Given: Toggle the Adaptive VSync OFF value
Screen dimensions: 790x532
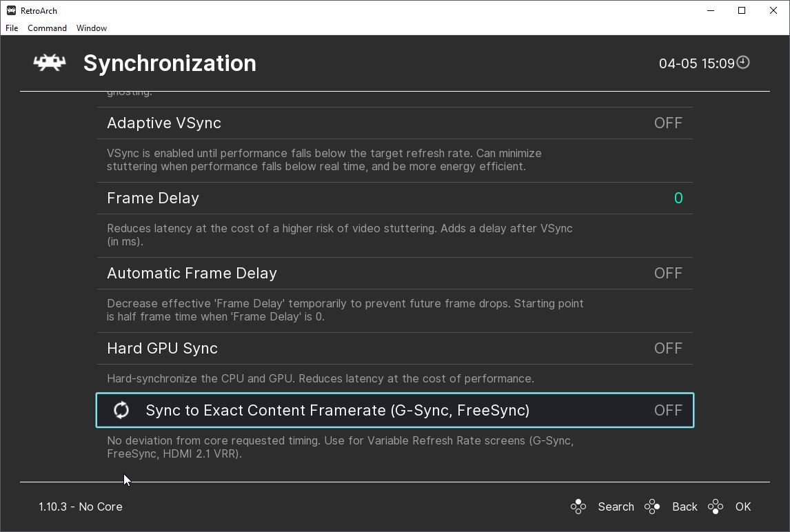Looking at the screenshot, I should 667,123.
